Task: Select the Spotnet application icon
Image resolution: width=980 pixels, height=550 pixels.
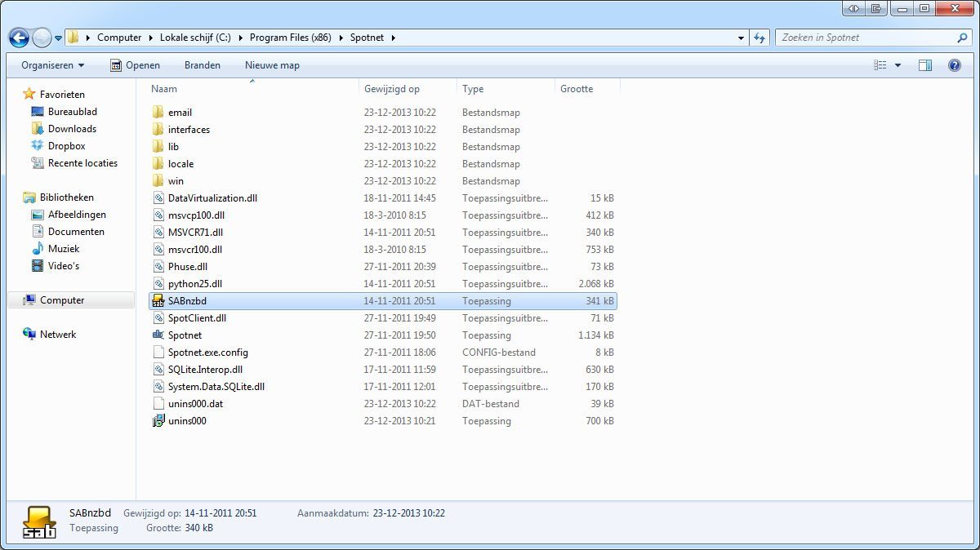Action: 158,335
